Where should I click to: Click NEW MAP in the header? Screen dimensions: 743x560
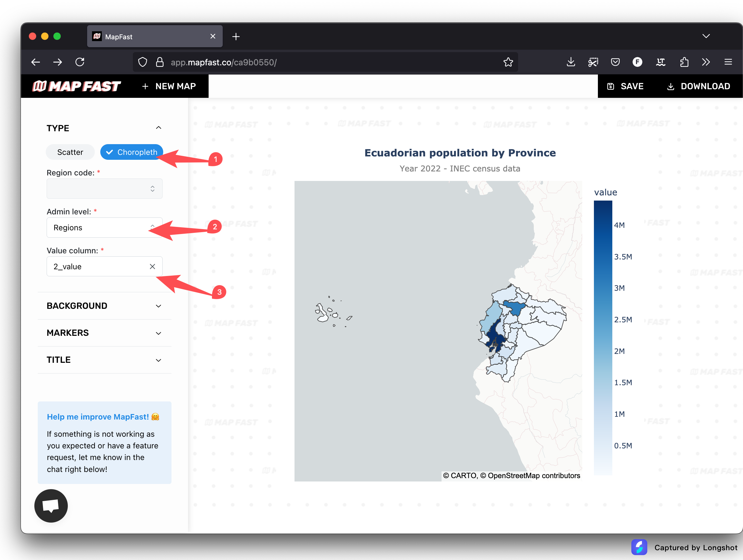[x=169, y=86]
